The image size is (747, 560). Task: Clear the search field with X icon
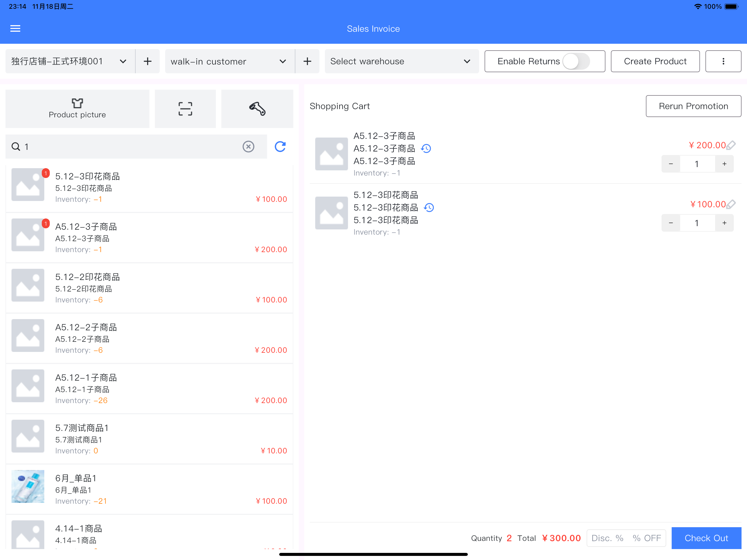click(249, 147)
